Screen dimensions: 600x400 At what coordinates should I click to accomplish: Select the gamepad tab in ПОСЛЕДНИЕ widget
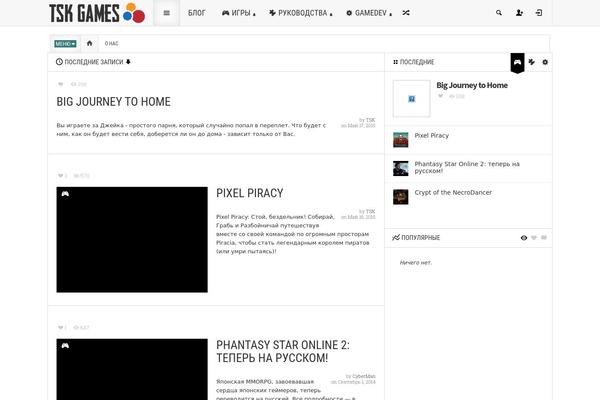pos(517,62)
